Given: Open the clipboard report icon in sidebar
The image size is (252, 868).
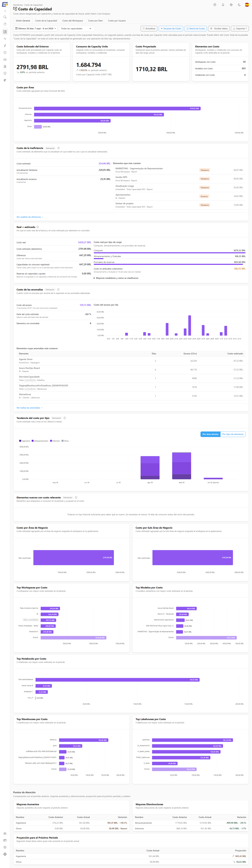Looking at the screenshot, I should (5, 66).
